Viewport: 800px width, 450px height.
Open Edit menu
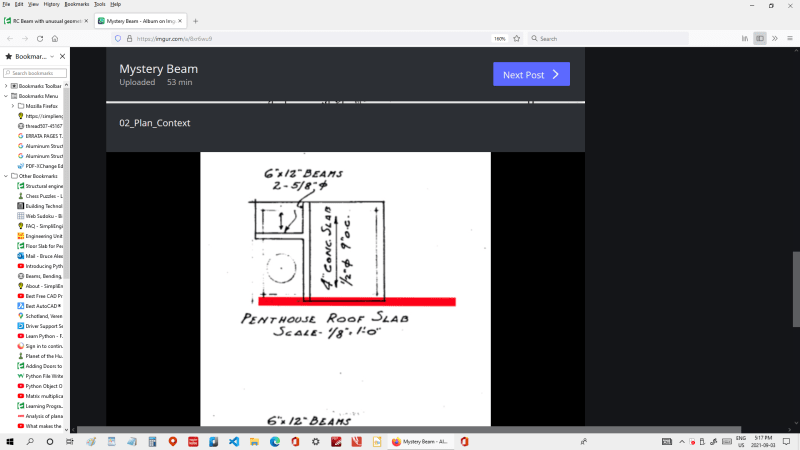19,4
